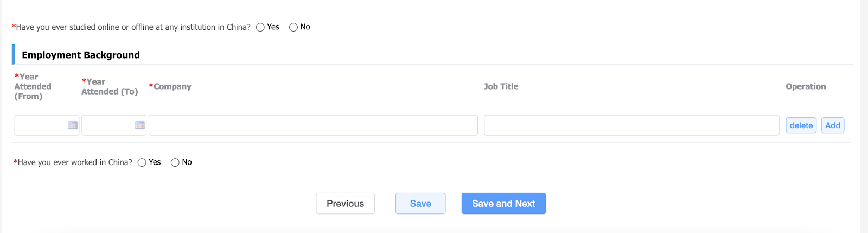Delete the employment row
The width and height of the screenshot is (868, 233).
point(801,125)
